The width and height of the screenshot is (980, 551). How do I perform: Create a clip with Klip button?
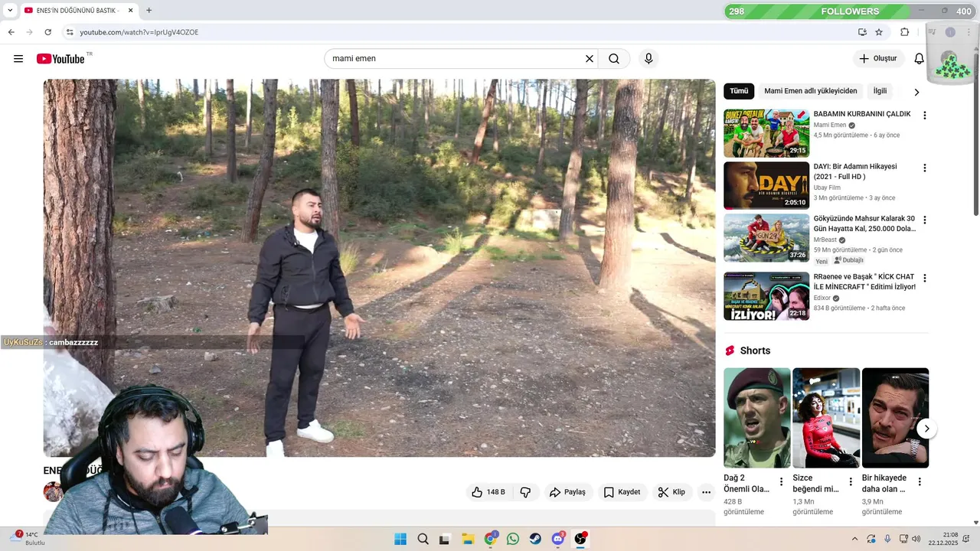671,492
